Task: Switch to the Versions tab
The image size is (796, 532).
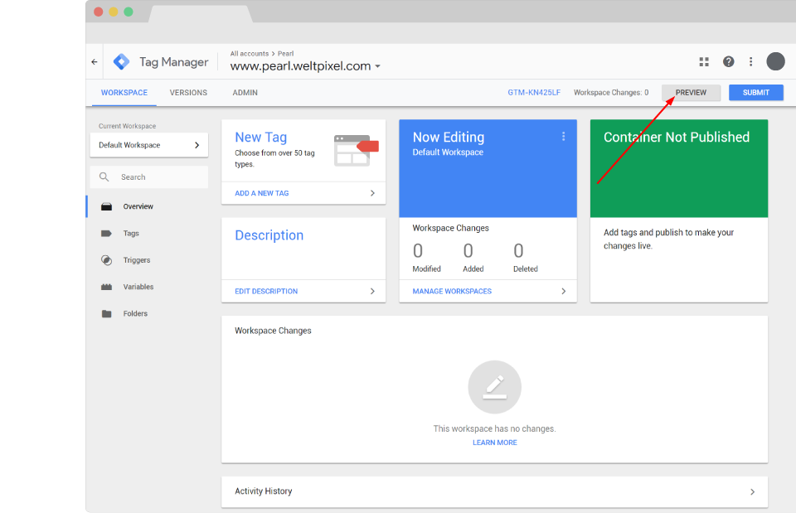Action: [188, 93]
